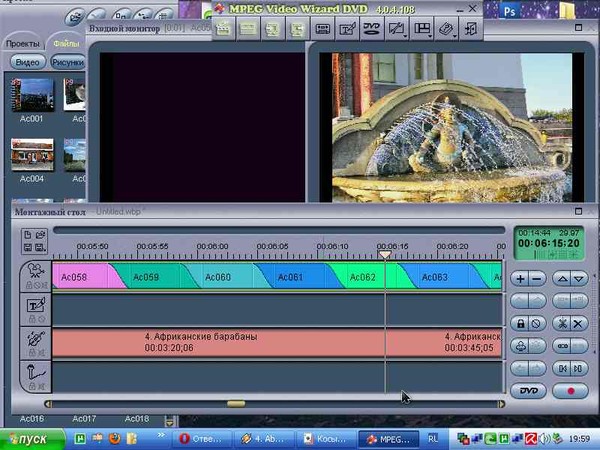Switch to the Файлы tab
This screenshot has width=600, height=450.
66,44
